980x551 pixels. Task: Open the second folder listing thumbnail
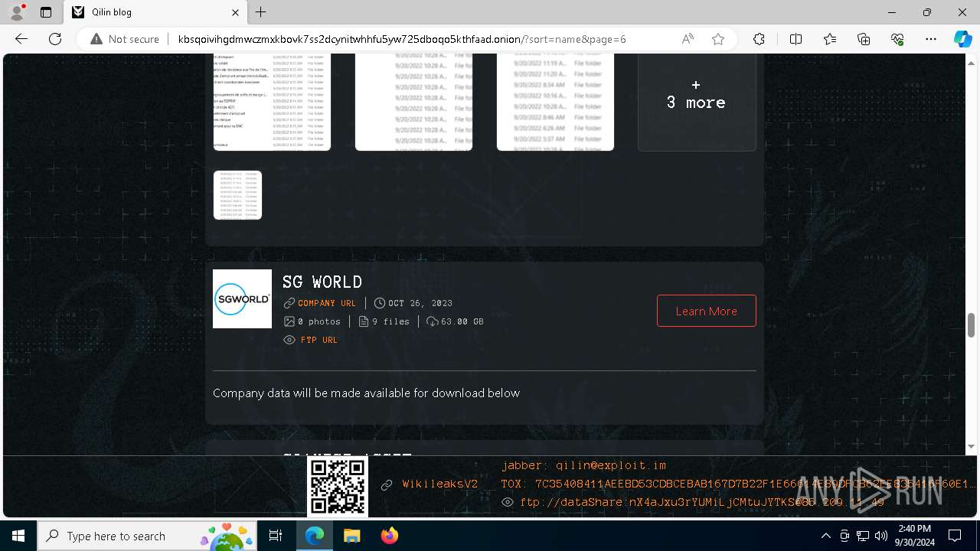tap(413, 102)
